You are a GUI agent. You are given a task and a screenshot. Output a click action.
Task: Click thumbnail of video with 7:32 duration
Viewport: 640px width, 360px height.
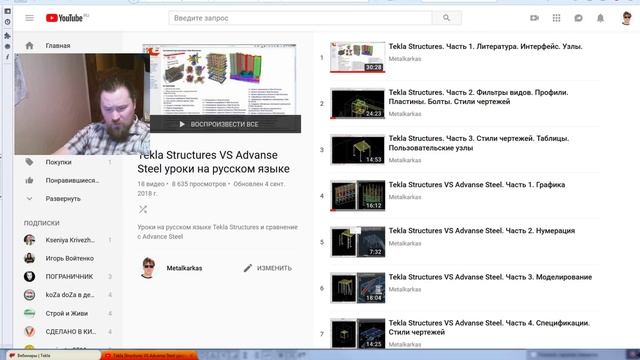[358, 242]
